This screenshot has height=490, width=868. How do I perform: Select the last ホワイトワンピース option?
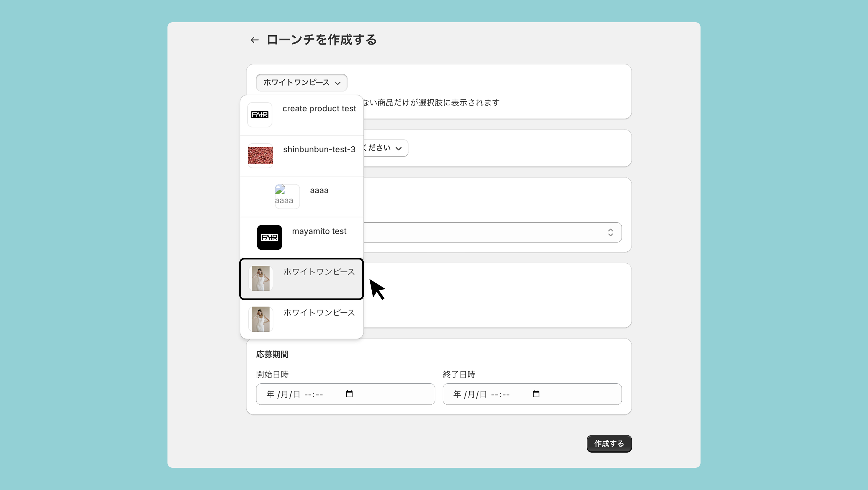tap(319, 313)
